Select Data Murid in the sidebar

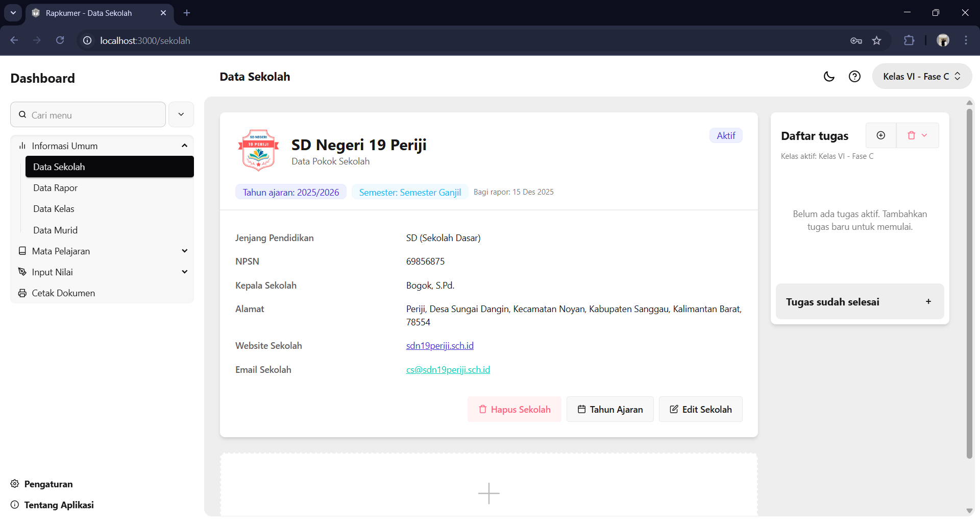click(56, 230)
